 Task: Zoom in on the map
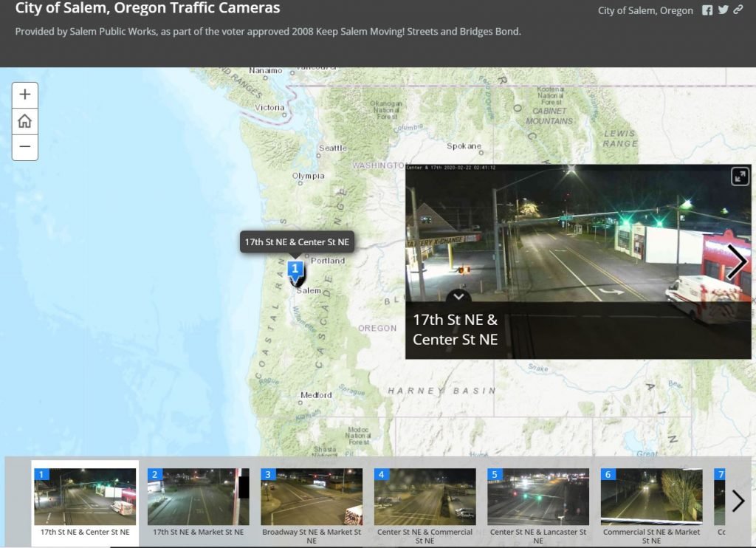[x=25, y=94]
